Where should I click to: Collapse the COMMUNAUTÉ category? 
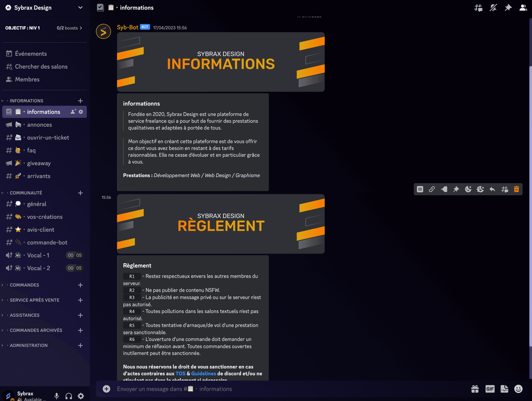pos(26,193)
